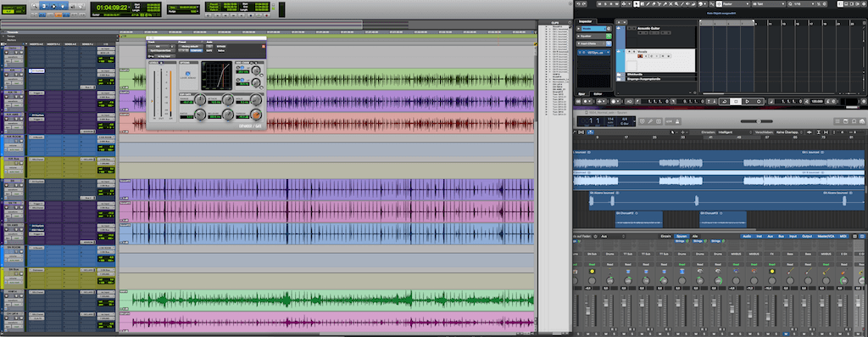The width and height of the screenshot is (868, 337).
Task: Open the Takt grid type dropdown in Cubase
Action: [x=769, y=4]
